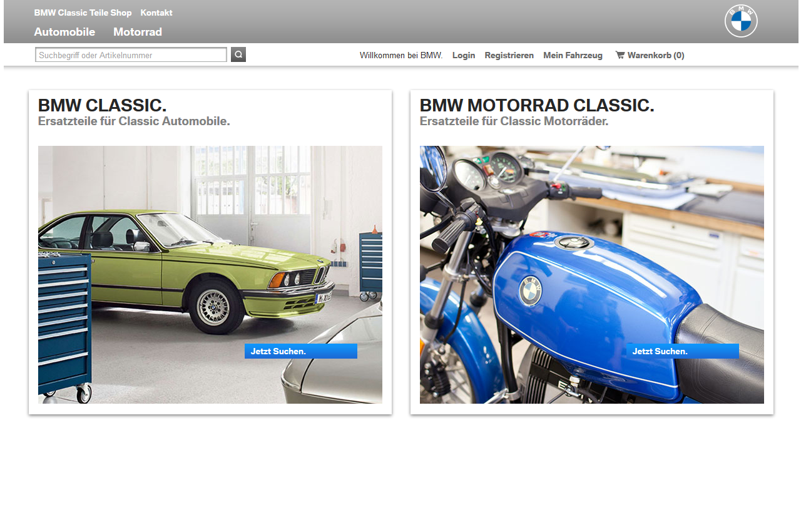The width and height of the screenshot is (801, 532).
Task: Click the shopping cart icon
Action: click(620, 55)
